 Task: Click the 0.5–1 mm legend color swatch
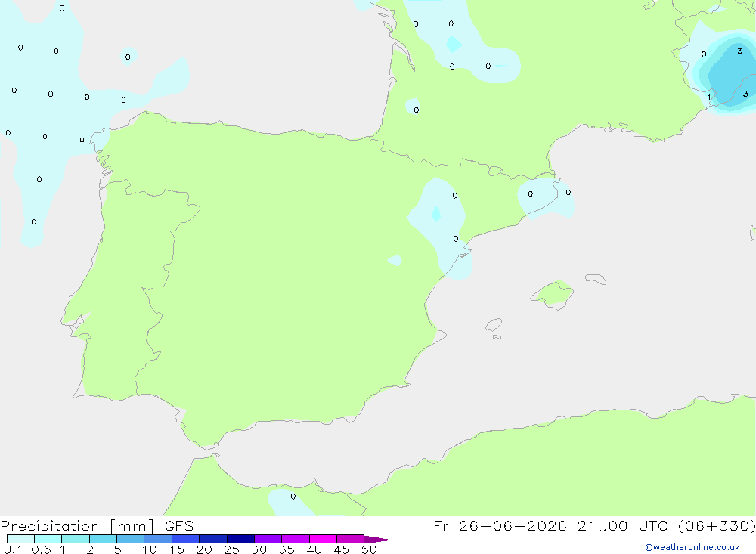pyautogui.click(x=48, y=539)
